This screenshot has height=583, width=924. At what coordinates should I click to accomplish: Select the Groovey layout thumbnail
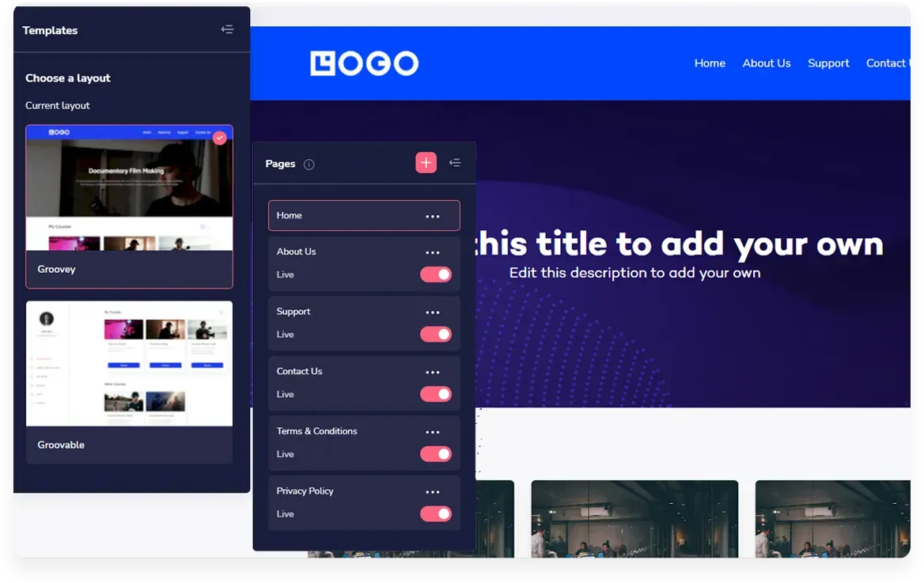129,188
